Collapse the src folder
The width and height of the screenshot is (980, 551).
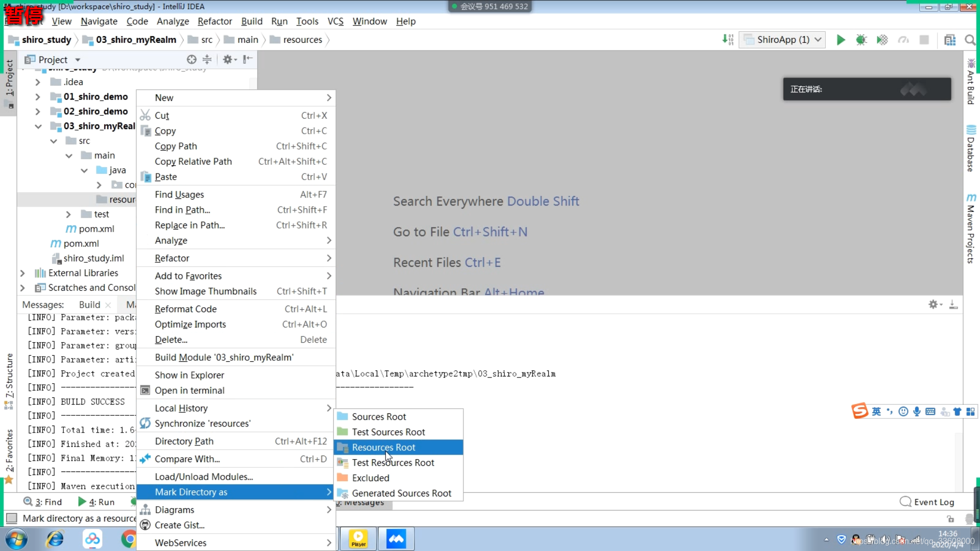coord(53,141)
